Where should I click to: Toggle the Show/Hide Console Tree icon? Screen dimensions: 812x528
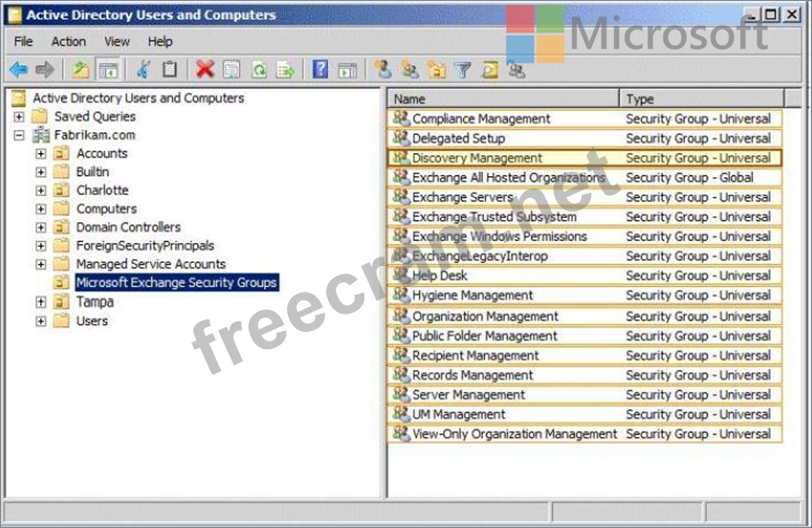point(108,70)
